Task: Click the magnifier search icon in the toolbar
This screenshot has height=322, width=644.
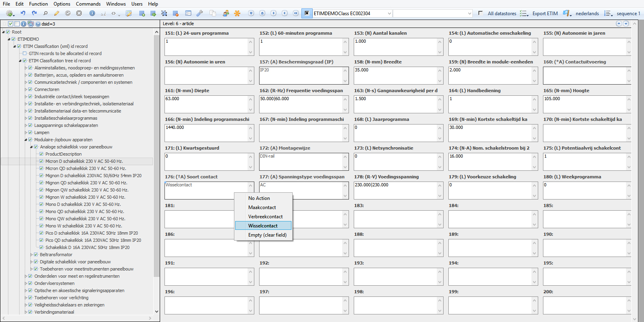Action: point(46,13)
